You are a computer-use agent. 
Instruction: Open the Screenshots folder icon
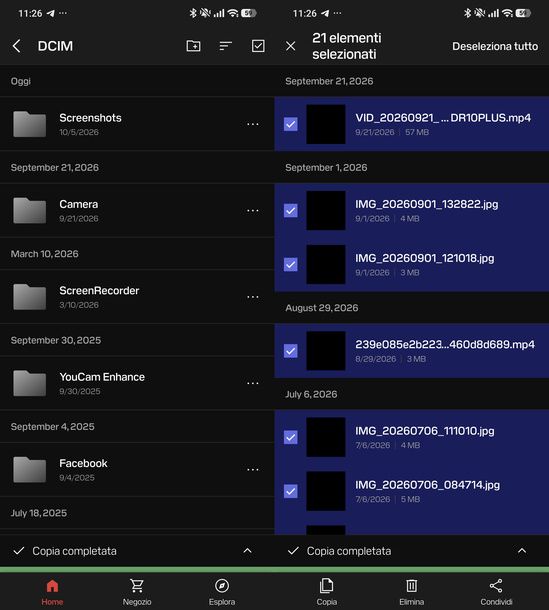coord(30,124)
